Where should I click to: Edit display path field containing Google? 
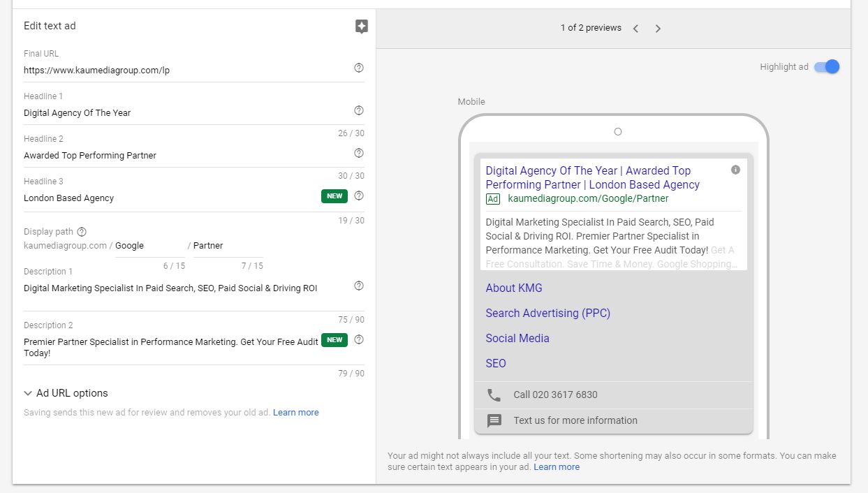pos(150,246)
